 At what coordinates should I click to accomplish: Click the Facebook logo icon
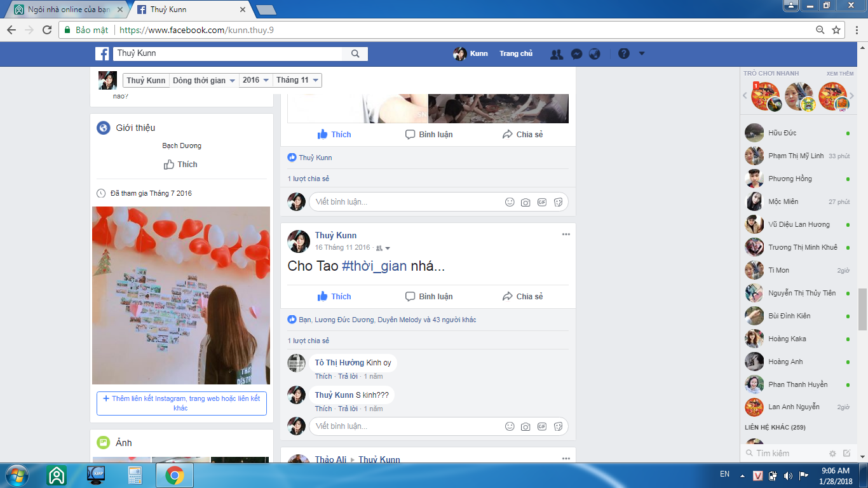102,54
